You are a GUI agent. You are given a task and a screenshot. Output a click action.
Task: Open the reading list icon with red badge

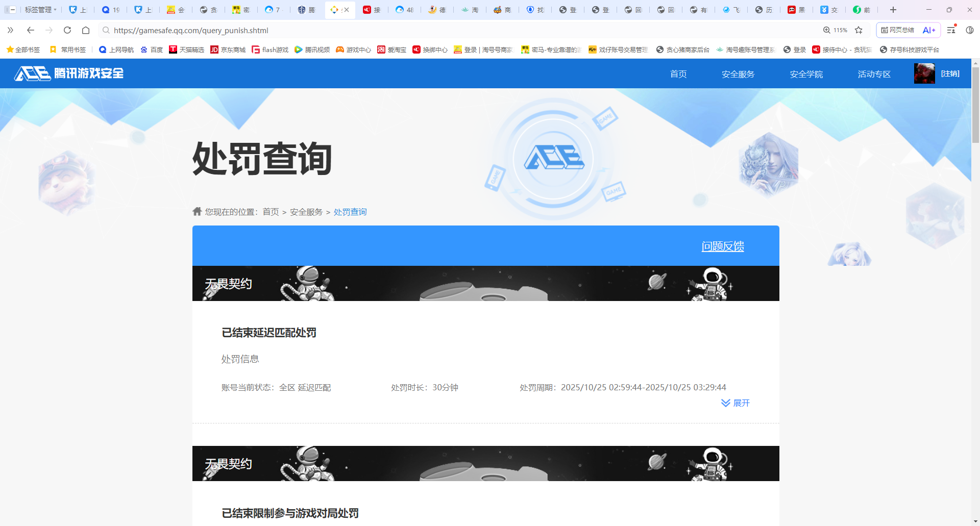[950, 30]
